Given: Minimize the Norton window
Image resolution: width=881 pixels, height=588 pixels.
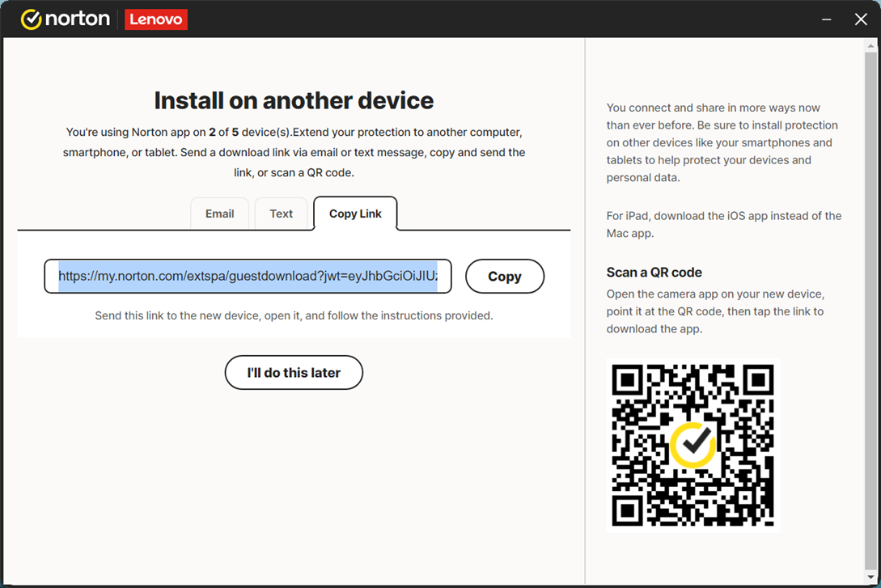Looking at the screenshot, I should 826,19.
